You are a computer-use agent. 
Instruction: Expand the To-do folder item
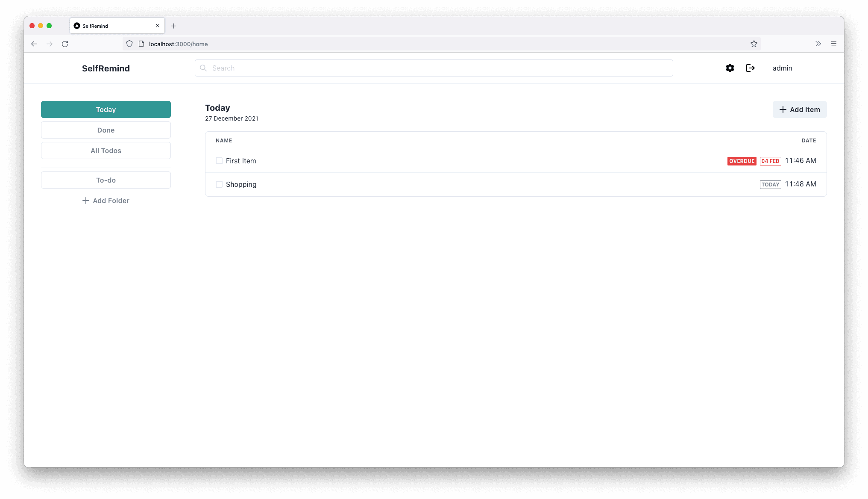click(x=106, y=180)
